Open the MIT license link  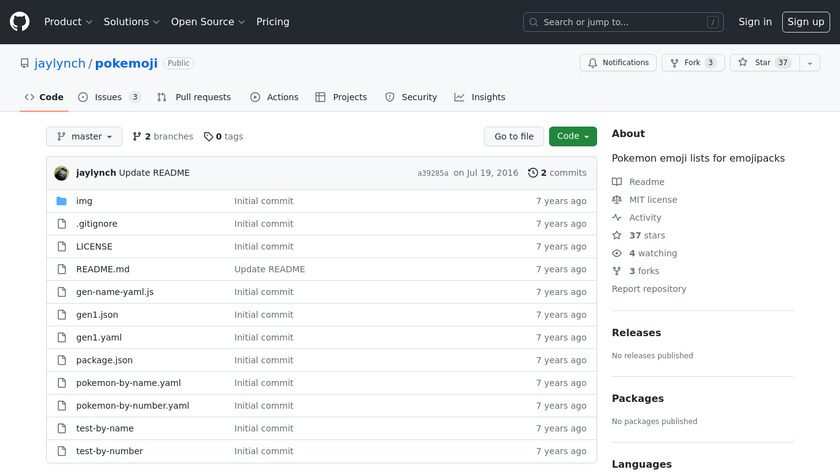pos(652,200)
